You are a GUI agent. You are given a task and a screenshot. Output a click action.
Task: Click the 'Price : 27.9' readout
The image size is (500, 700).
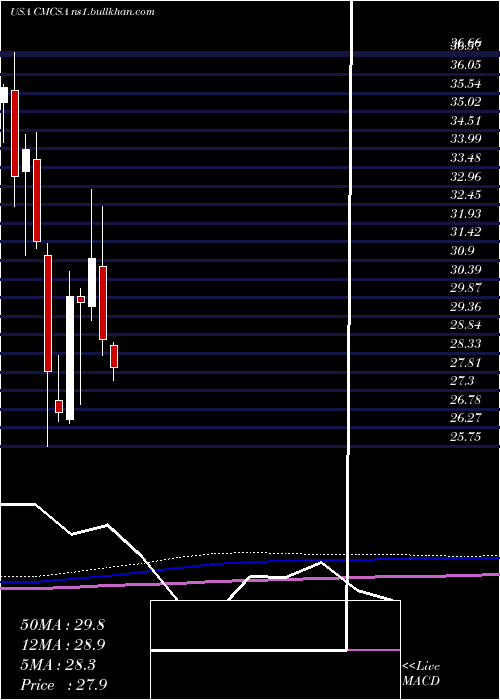point(63,685)
